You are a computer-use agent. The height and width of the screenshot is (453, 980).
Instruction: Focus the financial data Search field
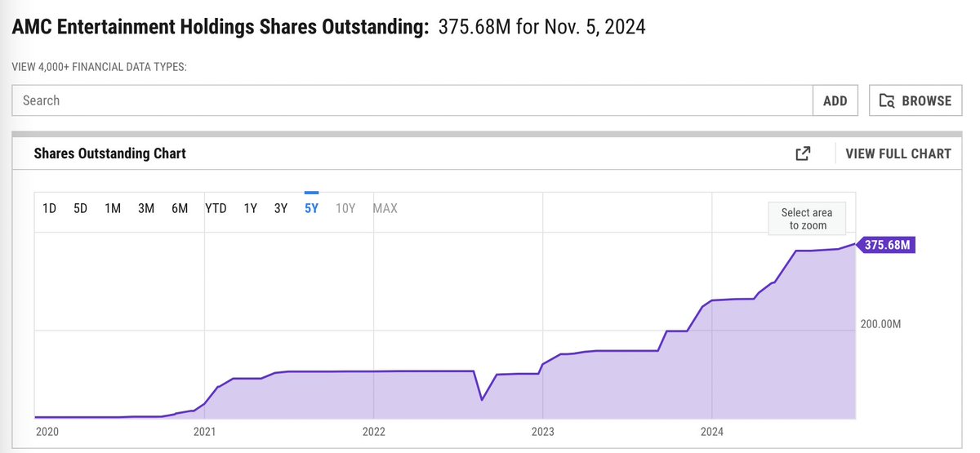pos(412,101)
